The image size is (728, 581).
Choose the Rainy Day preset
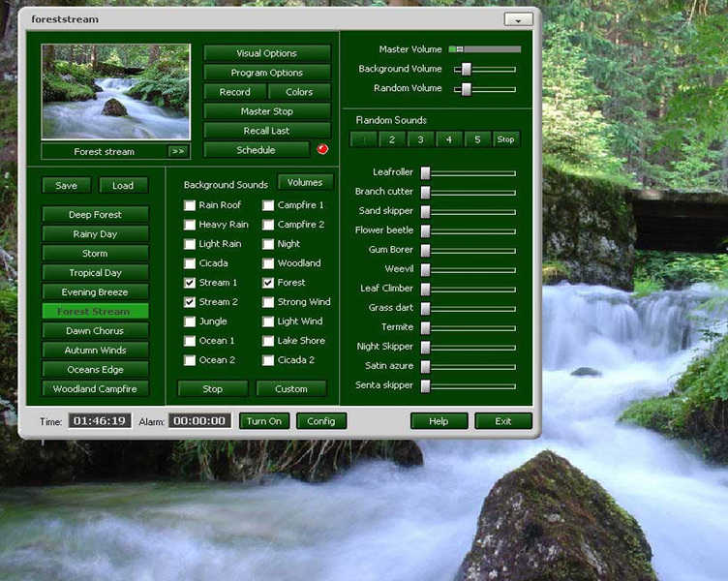point(95,234)
